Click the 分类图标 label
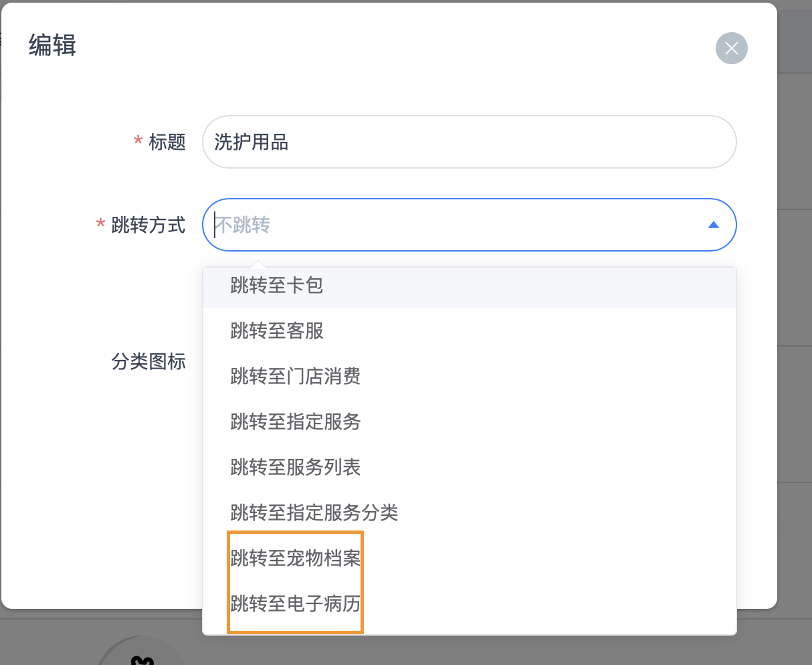The height and width of the screenshot is (665, 812). pos(148,361)
